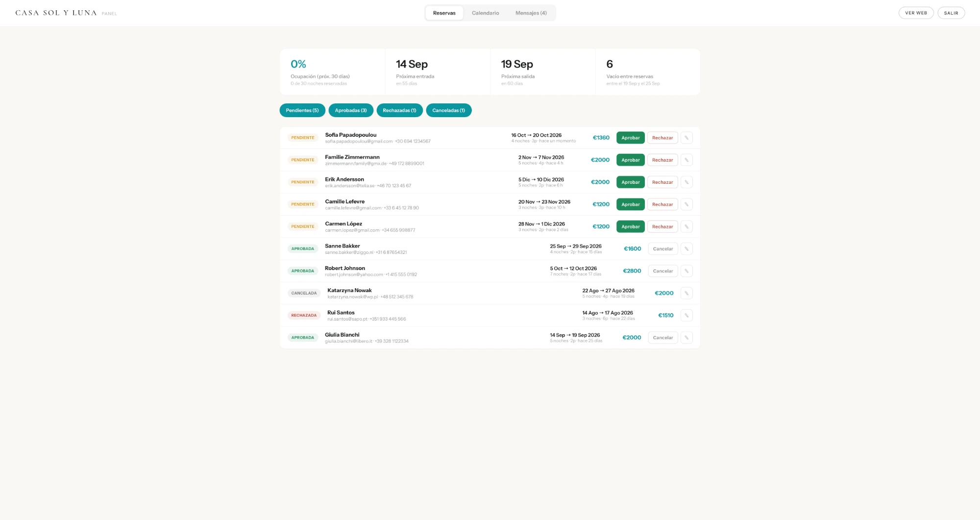The height and width of the screenshot is (520, 980).
Task: Open edit pencil for Familie Zimmermann reservation
Action: pos(686,160)
